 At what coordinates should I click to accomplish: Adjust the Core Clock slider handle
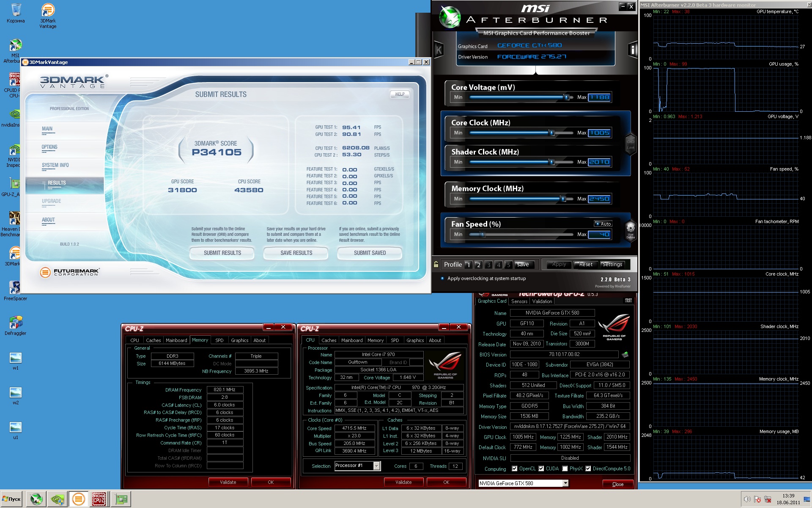point(551,133)
